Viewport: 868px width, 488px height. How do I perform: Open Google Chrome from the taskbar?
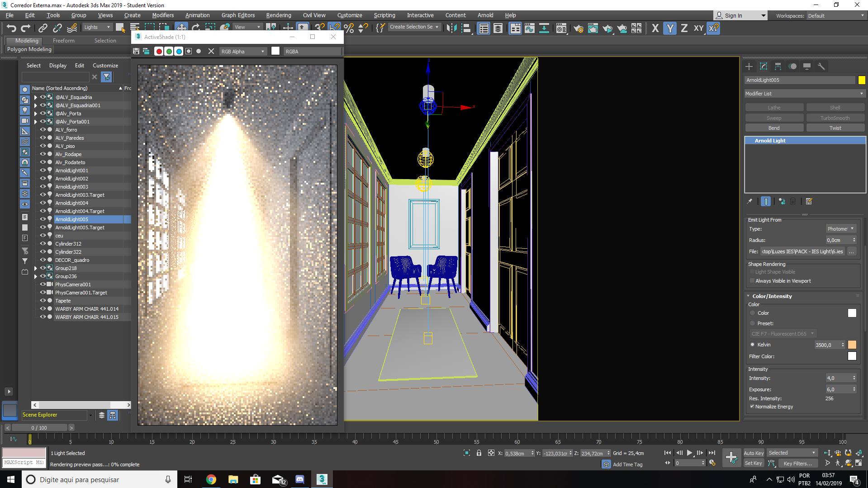tap(211, 479)
